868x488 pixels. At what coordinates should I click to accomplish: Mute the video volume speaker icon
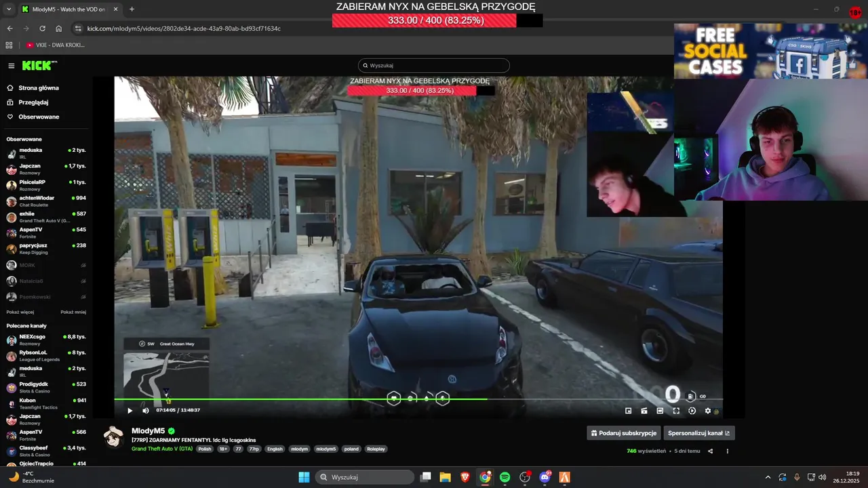point(146,410)
